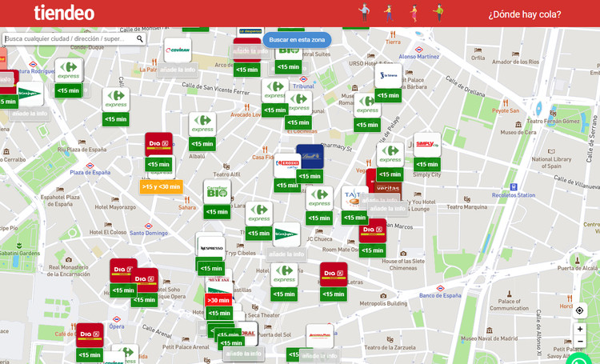Viewport: 600px width, 364px height.
Task: Click the Palace of Communication label
Action: point(510,305)
